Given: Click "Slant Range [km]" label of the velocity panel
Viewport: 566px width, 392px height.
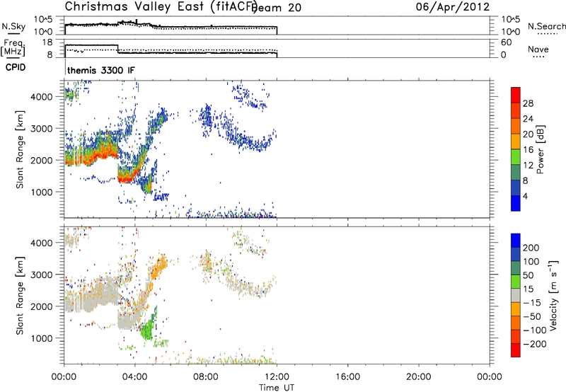Looking at the screenshot, I should 20,296.
